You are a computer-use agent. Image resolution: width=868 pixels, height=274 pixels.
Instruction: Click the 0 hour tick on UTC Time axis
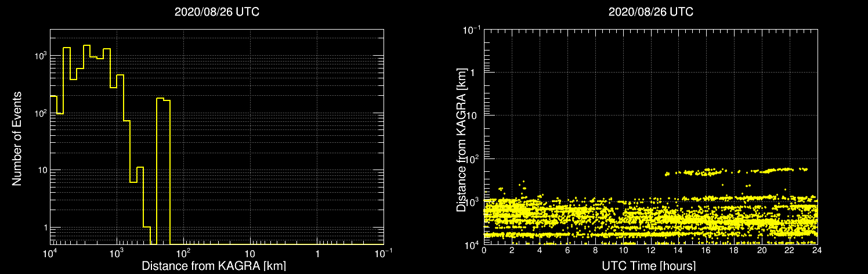point(484,251)
